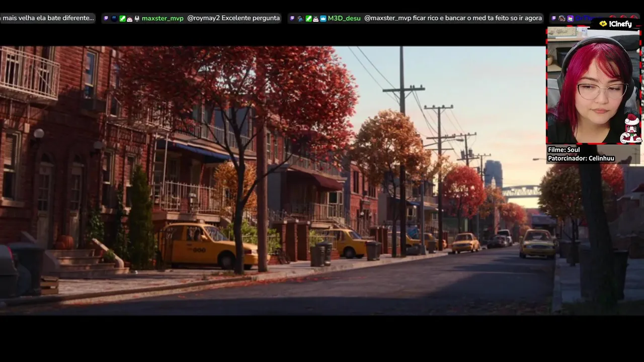Click the '@roymay2 Excelente pergunta' message
The width and height of the screenshot is (644, 362).
233,18
